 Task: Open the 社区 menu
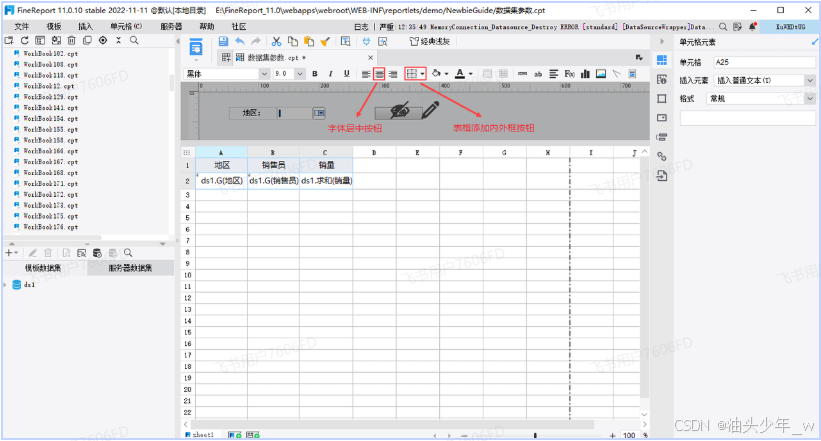[239, 27]
